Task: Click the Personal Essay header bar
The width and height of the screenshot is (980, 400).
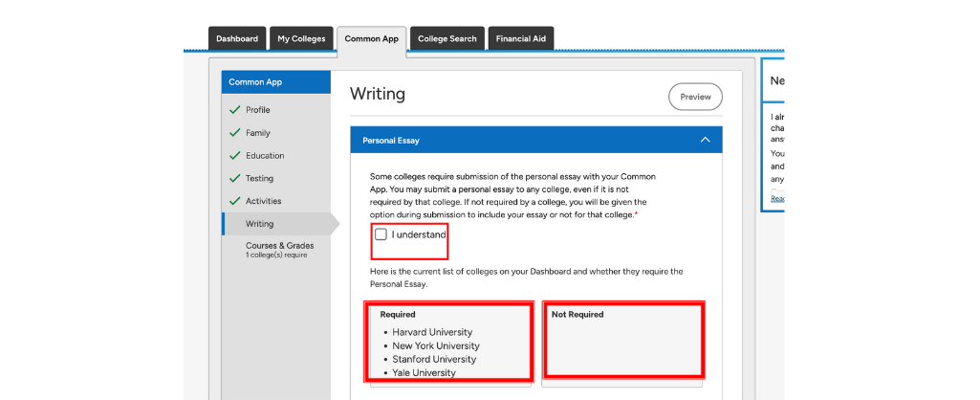Action: click(x=535, y=140)
